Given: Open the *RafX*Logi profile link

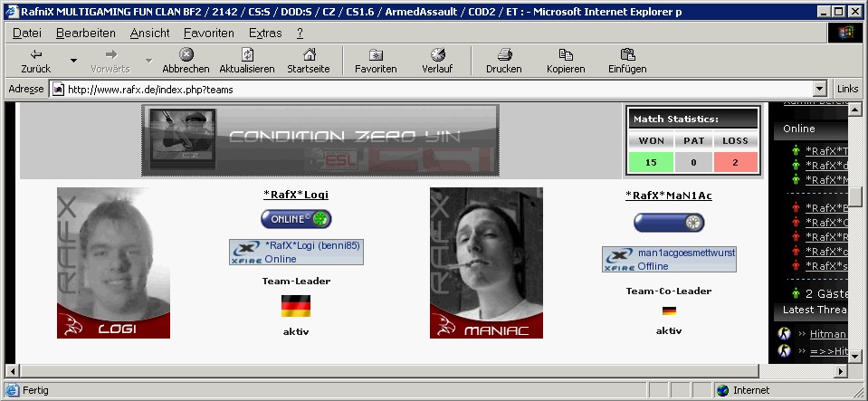Looking at the screenshot, I should [x=296, y=195].
